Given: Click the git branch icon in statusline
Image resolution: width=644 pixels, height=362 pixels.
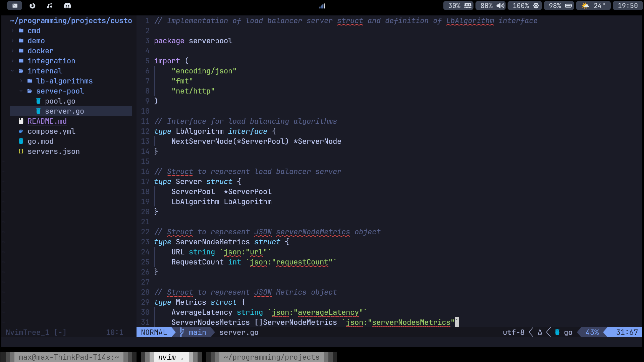Looking at the screenshot, I should pos(182,332).
